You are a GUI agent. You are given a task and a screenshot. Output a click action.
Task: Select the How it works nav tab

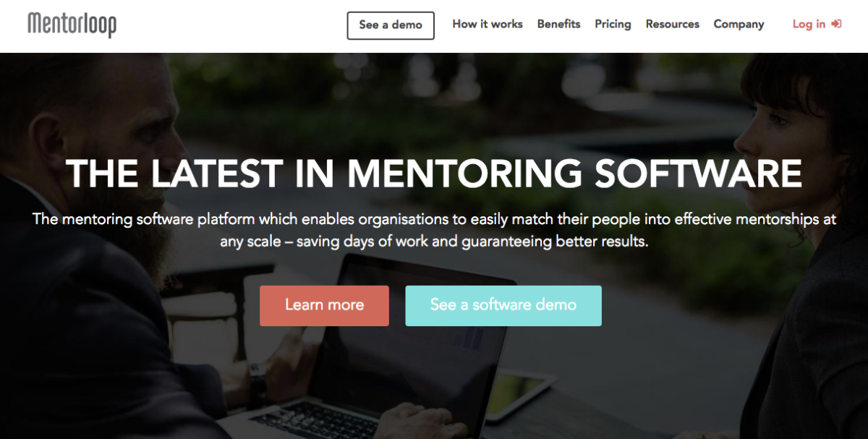(x=487, y=25)
